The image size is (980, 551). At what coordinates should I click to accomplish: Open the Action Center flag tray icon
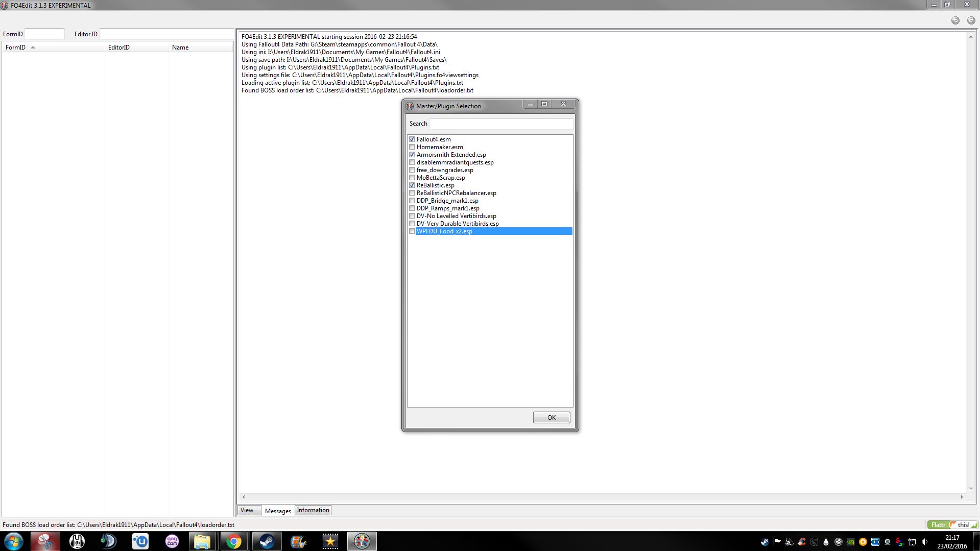pyautogui.click(x=777, y=542)
